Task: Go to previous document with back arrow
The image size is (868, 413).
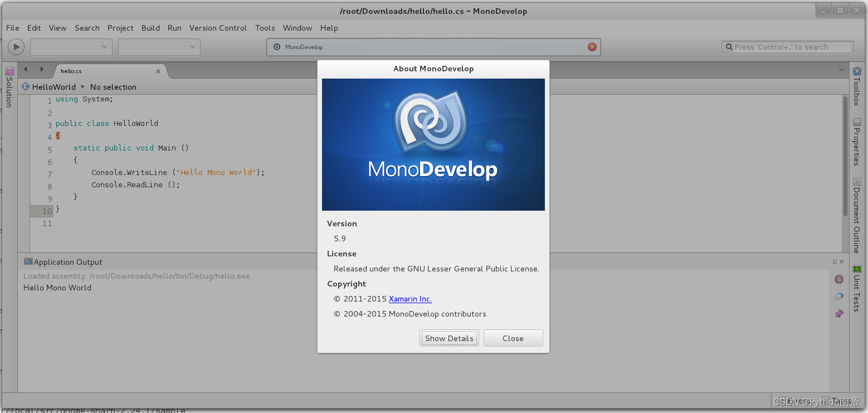Action: (26, 70)
